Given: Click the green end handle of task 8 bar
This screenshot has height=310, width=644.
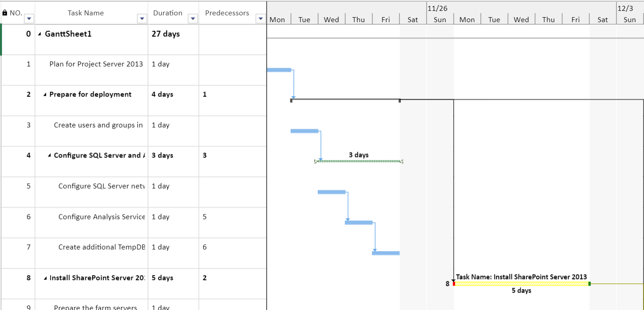Looking at the screenshot, I should tap(590, 284).
